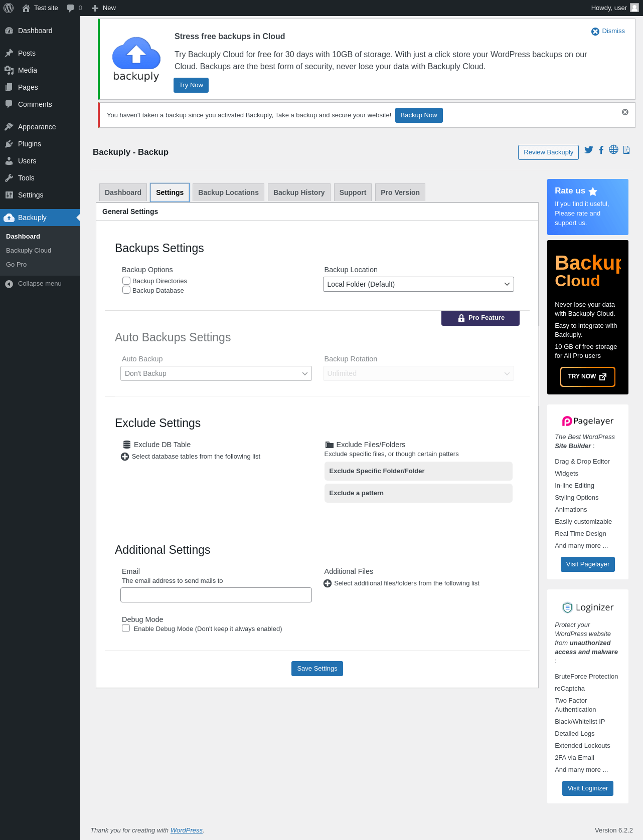Screen dimensions: 643x840
Task: Open the Auto Backup dropdown
Action: pyautogui.click(x=216, y=373)
